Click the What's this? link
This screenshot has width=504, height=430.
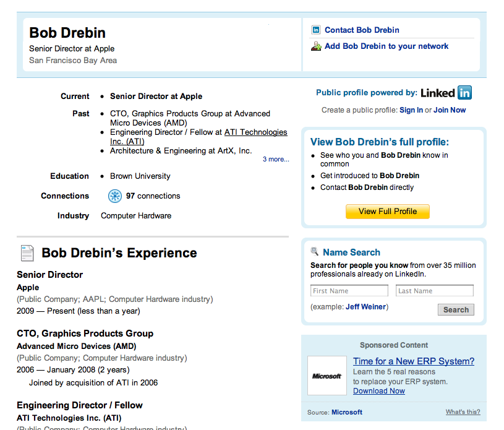(x=463, y=412)
